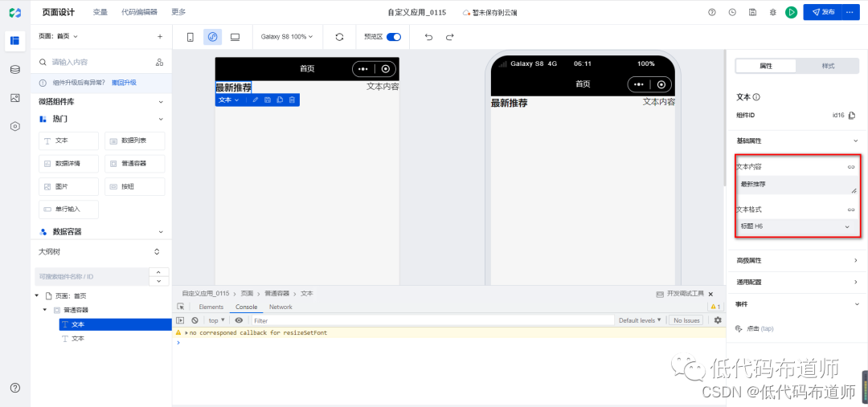Open the 变量 menu tab
This screenshot has height=407, width=868.
(100, 11)
